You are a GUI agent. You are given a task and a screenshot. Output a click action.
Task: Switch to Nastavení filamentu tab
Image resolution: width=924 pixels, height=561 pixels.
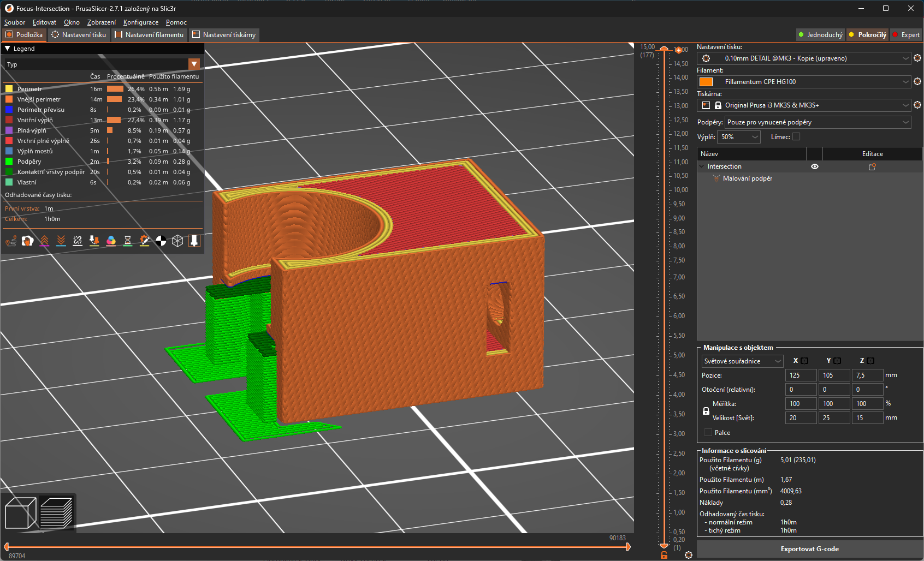(x=150, y=35)
